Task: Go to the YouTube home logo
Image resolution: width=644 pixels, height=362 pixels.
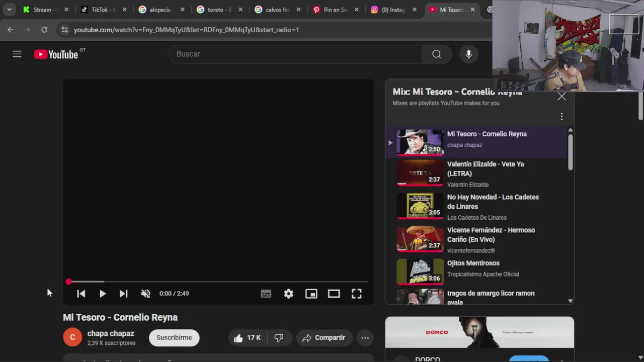Action: 56,54
